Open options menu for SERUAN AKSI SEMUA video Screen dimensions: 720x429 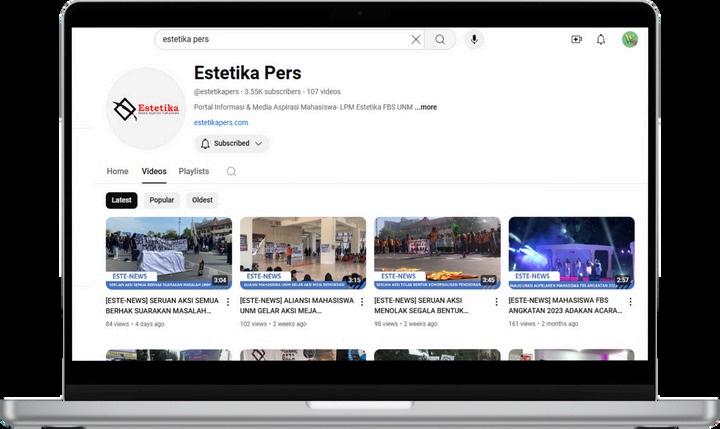click(228, 302)
